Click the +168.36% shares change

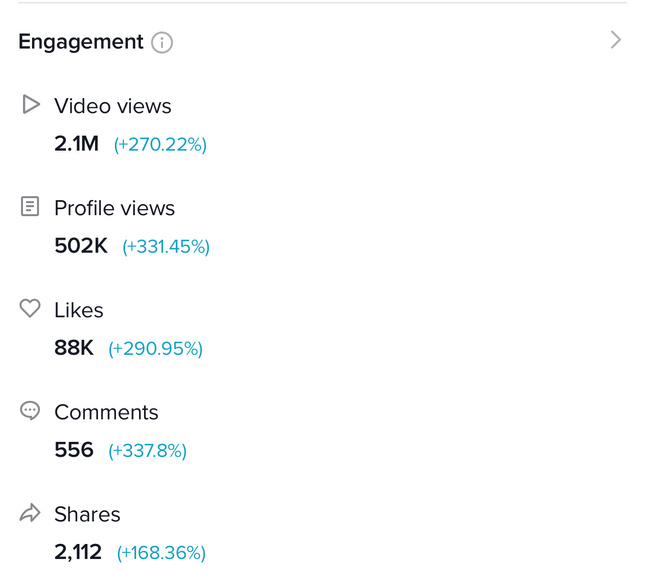coord(161,553)
